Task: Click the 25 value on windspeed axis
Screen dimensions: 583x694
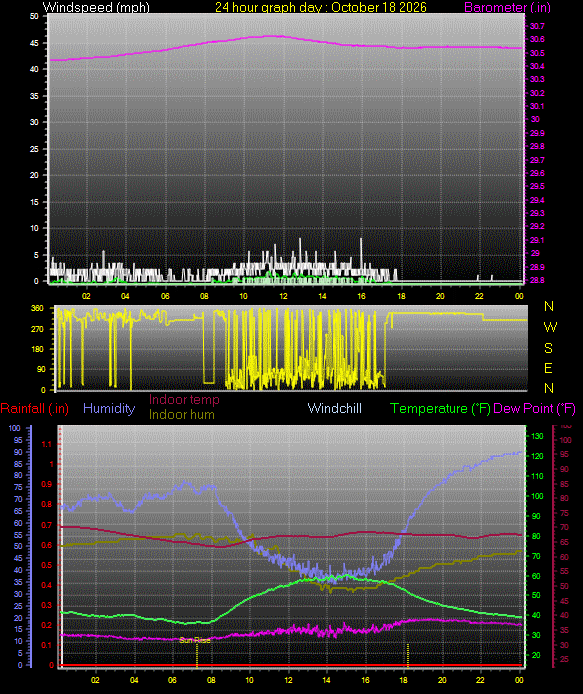Action: coord(34,149)
